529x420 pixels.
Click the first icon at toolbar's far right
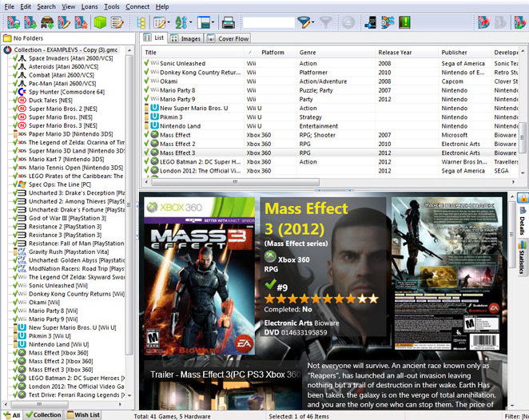pyautogui.click(x=483, y=22)
